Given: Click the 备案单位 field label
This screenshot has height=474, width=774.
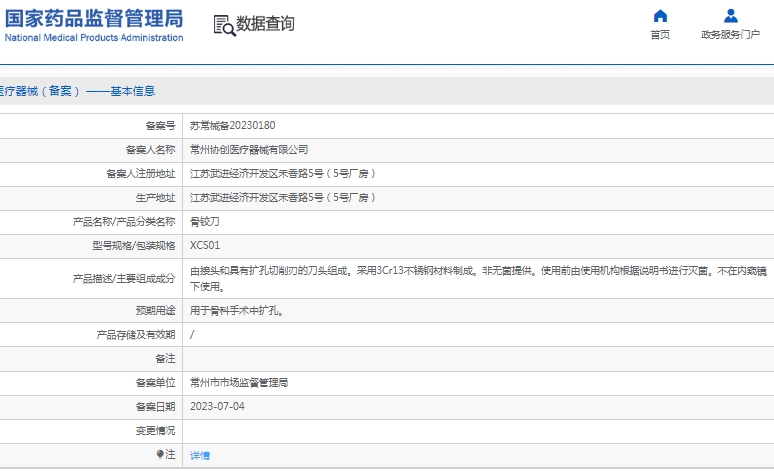Looking at the screenshot, I should [155, 383].
